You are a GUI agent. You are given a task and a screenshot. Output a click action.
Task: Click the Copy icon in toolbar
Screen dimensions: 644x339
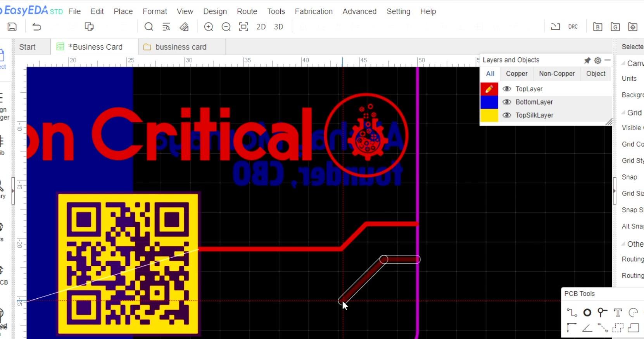click(89, 27)
